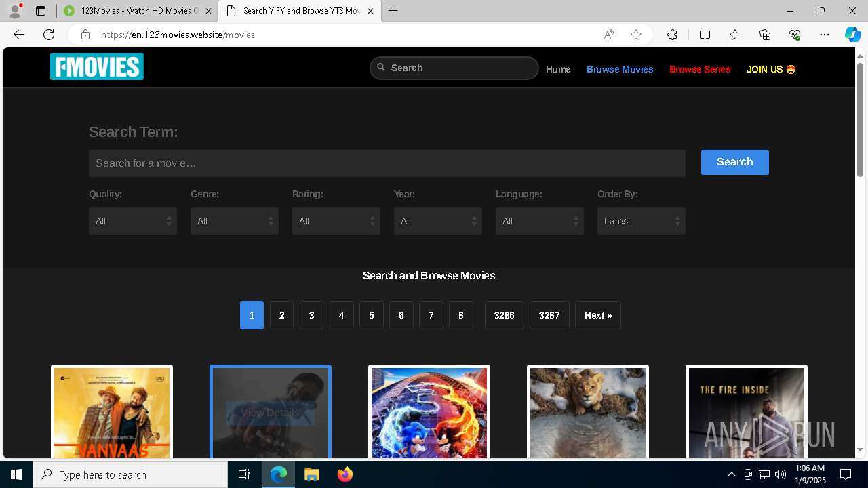This screenshot has width=868, height=488.
Task: Toggle the split screen icon
Action: (705, 35)
